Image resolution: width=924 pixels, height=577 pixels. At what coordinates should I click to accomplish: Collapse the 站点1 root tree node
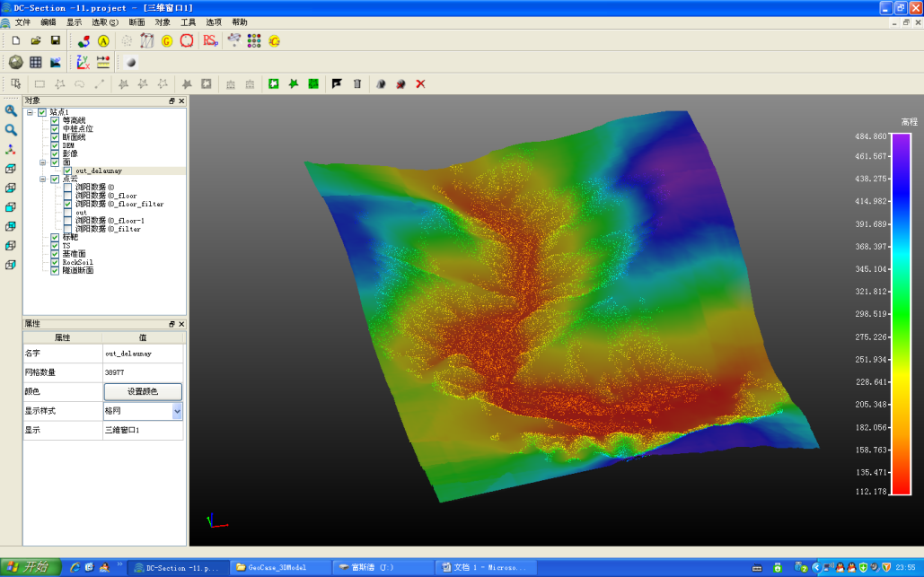30,112
